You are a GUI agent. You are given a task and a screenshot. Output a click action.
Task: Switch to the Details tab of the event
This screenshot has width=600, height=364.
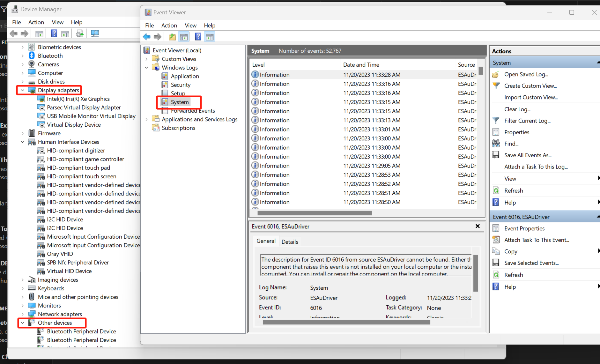290,241
